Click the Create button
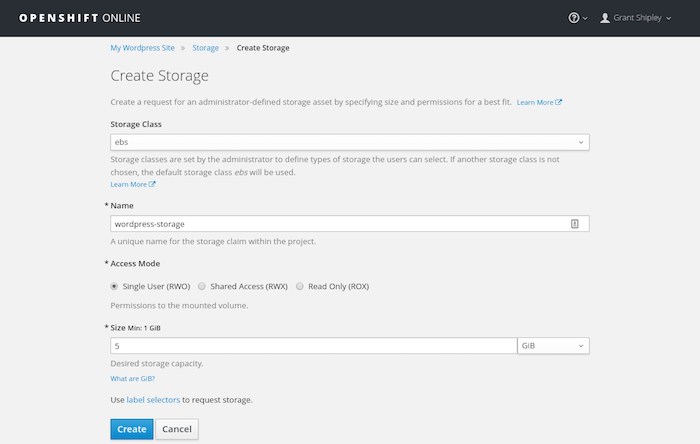This screenshot has width=700, height=444. click(131, 429)
